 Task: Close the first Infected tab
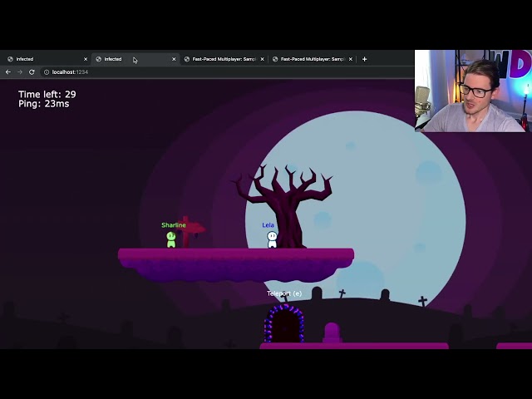[86, 59]
